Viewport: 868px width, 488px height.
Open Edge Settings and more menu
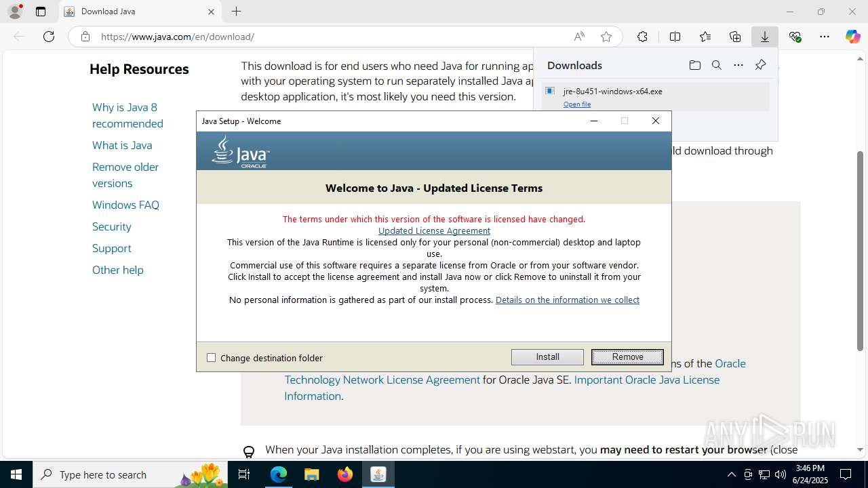point(825,37)
